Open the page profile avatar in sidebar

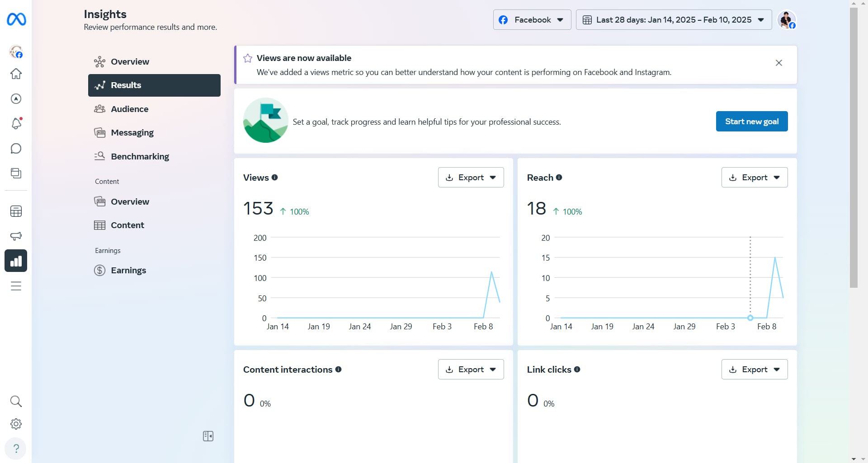coord(16,52)
